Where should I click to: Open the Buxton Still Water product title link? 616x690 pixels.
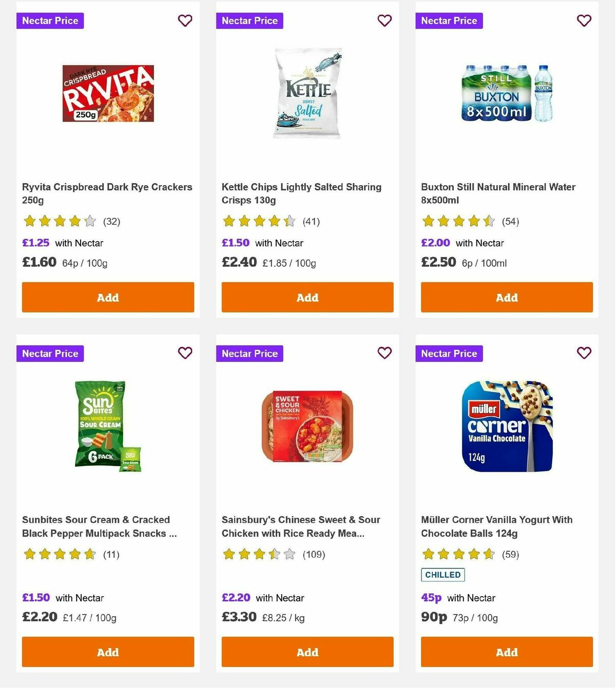click(497, 193)
